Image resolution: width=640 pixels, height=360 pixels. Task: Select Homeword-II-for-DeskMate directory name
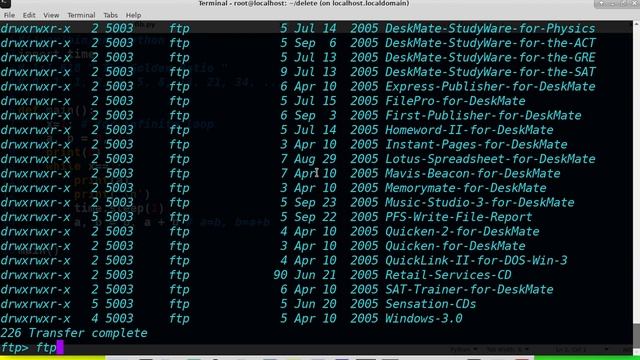[469, 130]
